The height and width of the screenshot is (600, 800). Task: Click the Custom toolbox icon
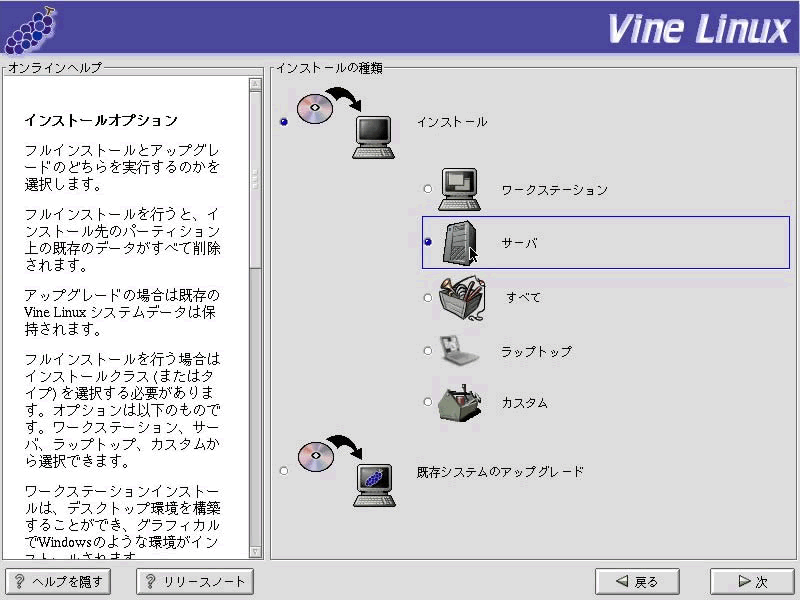pos(460,403)
